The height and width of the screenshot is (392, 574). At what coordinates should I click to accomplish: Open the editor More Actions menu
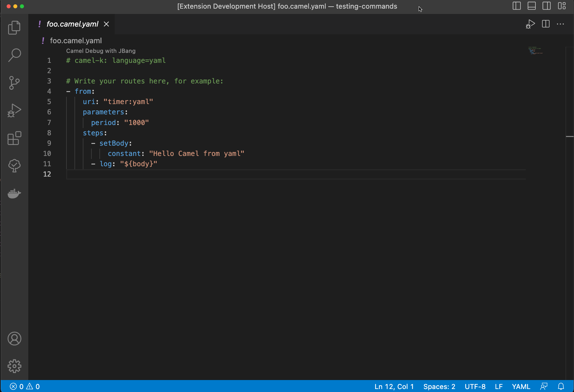pos(561,24)
